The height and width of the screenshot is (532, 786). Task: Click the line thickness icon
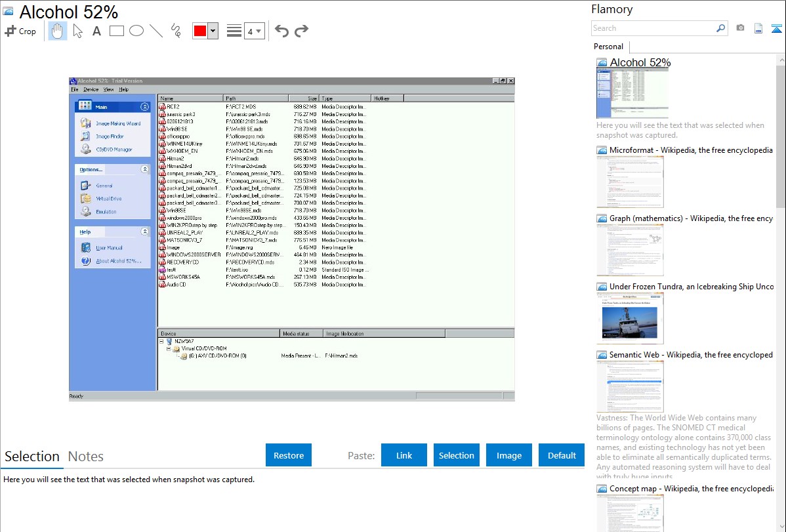pos(234,31)
